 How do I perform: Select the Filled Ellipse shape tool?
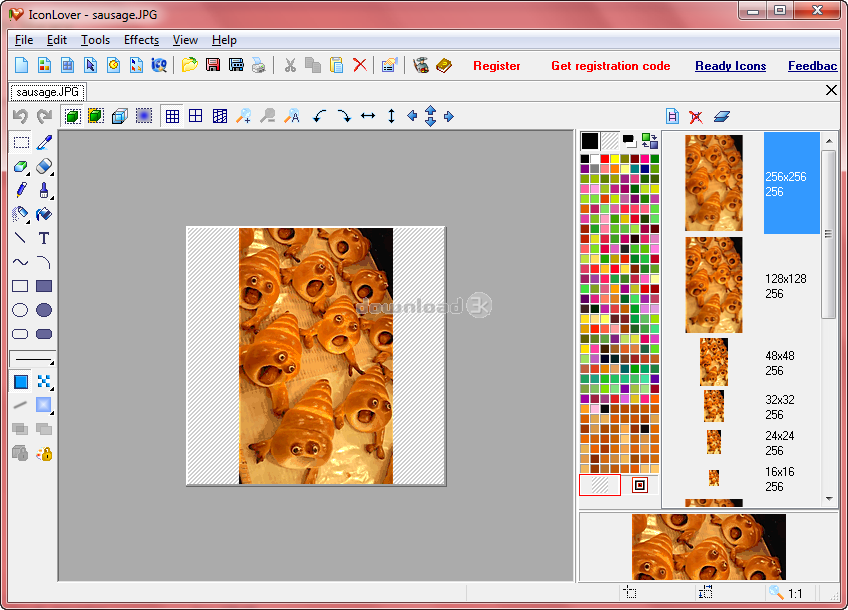coord(44,310)
